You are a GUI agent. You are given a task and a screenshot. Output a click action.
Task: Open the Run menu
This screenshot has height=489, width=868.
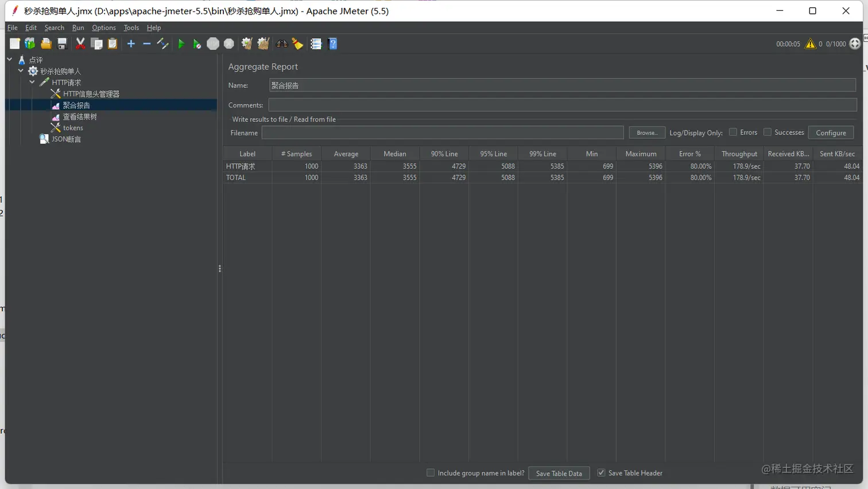[x=78, y=28]
